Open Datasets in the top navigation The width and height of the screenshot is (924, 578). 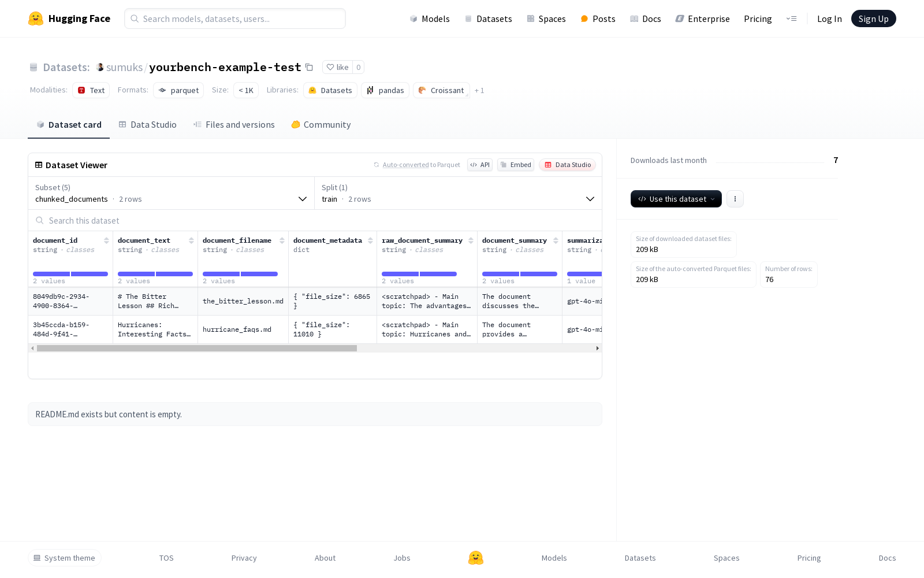[489, 18]
